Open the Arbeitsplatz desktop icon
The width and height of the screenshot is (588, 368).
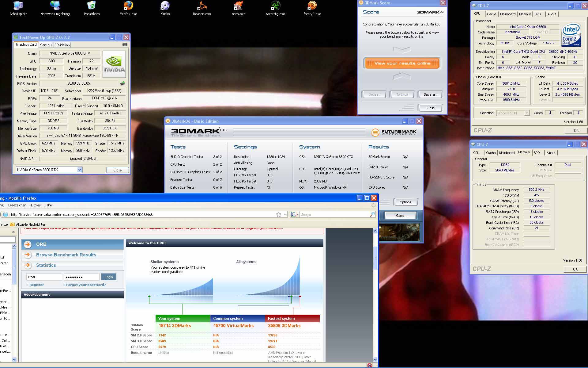[18, 8]
